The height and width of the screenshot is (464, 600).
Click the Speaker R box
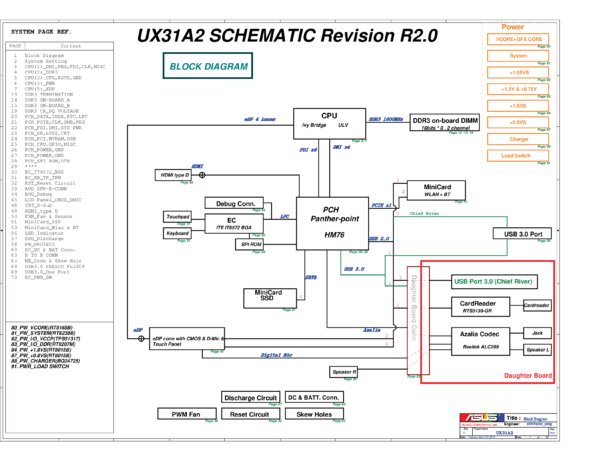point(344,372)
